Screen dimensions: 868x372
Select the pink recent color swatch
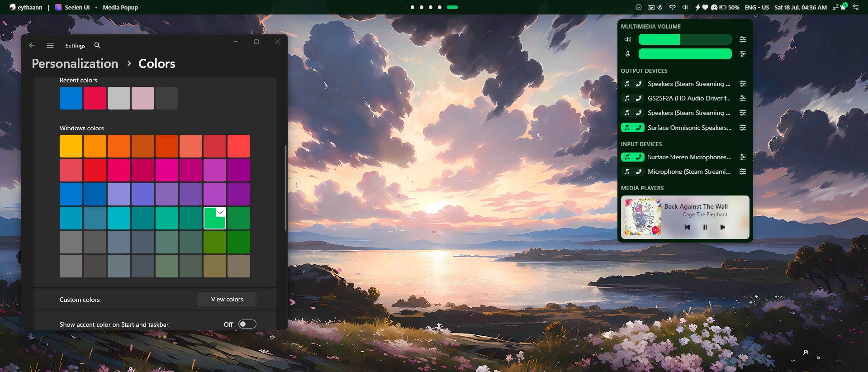[x=143, y=98]
